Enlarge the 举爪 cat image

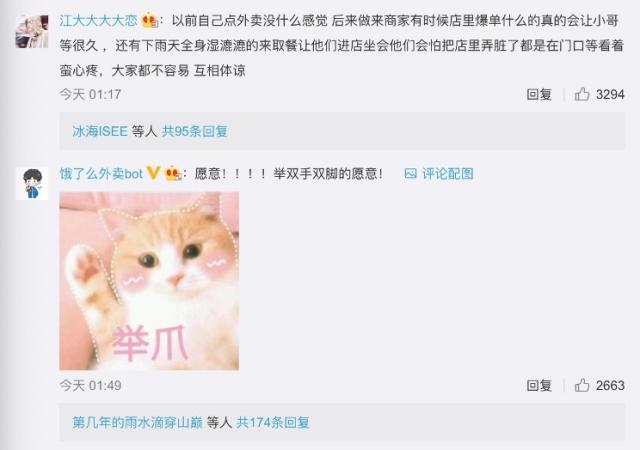pos(149,281)
